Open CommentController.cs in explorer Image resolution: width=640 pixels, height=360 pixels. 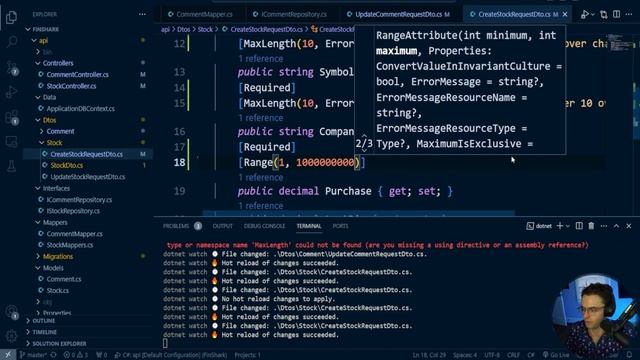[78, 74]
